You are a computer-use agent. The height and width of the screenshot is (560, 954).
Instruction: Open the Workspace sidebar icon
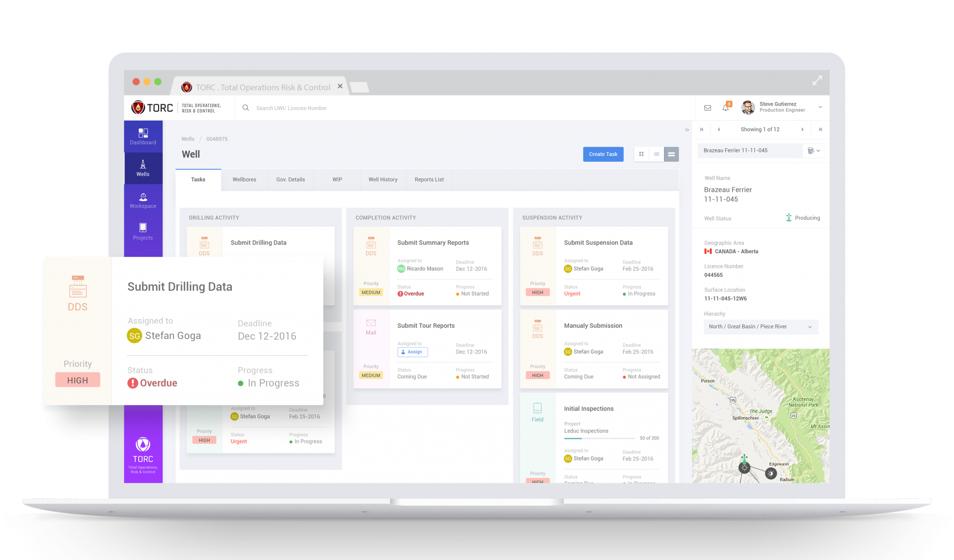(143, 200)
